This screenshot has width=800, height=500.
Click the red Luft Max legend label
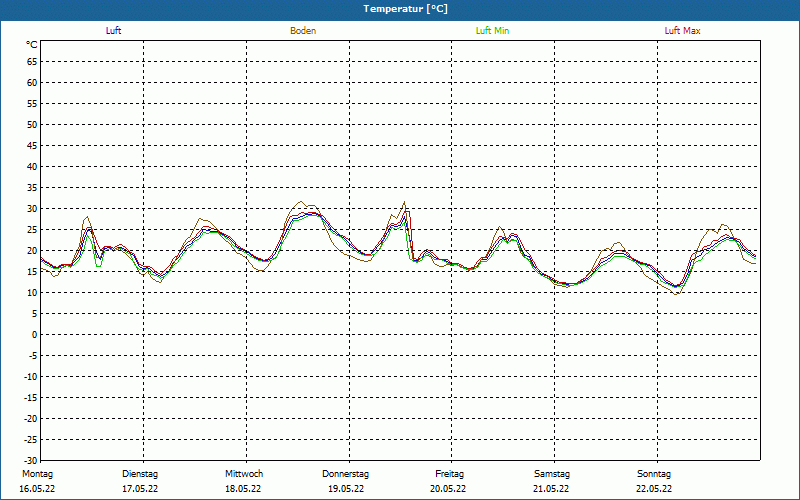(682, 31)
